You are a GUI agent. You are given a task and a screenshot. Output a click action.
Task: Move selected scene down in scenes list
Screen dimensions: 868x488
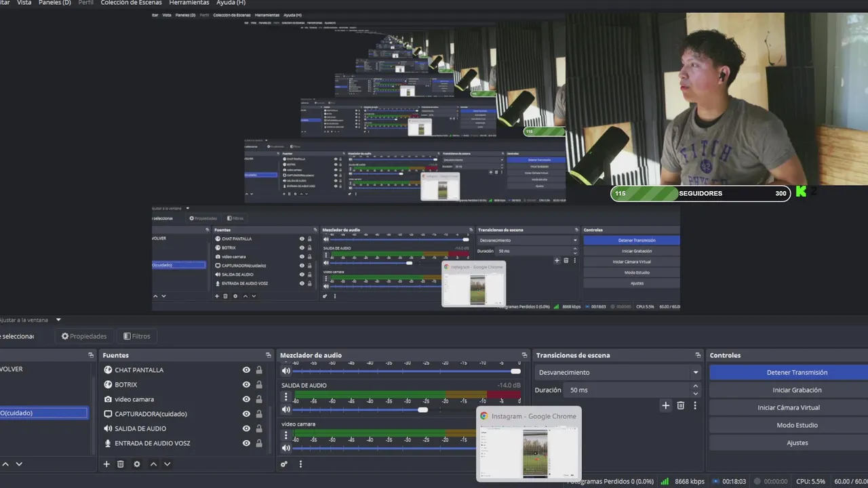[x=19, y=464]
